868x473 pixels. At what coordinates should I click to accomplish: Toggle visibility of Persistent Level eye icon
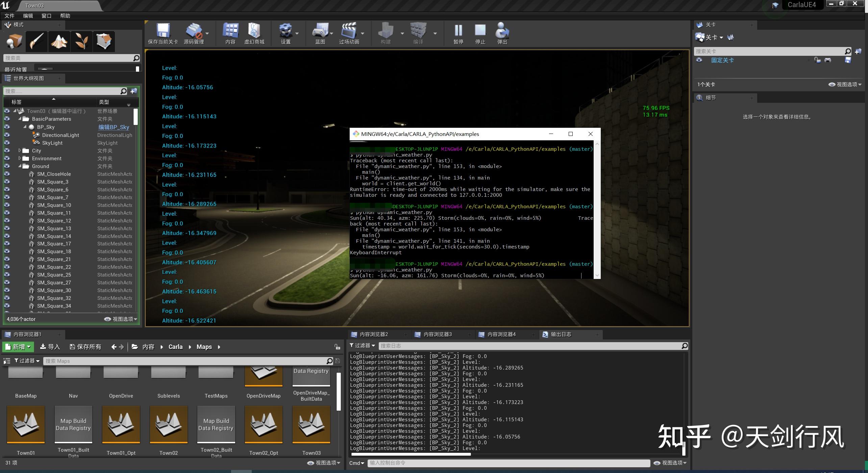pos(699,60)
